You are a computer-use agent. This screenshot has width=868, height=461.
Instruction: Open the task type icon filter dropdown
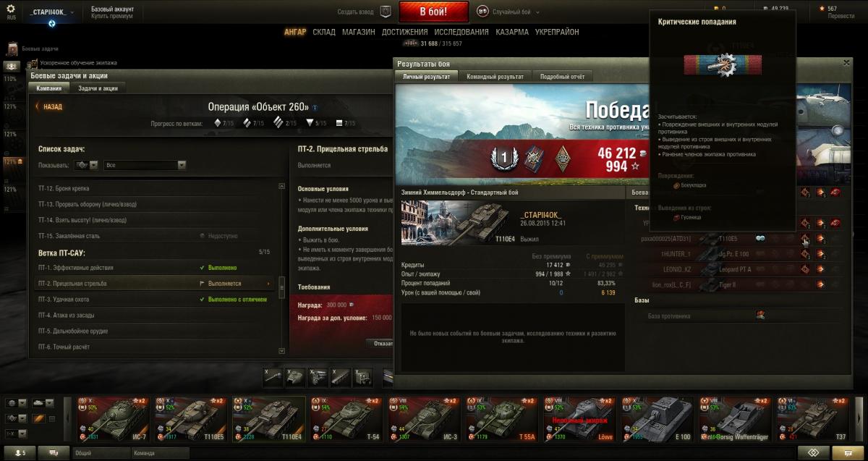click(86, 165)
